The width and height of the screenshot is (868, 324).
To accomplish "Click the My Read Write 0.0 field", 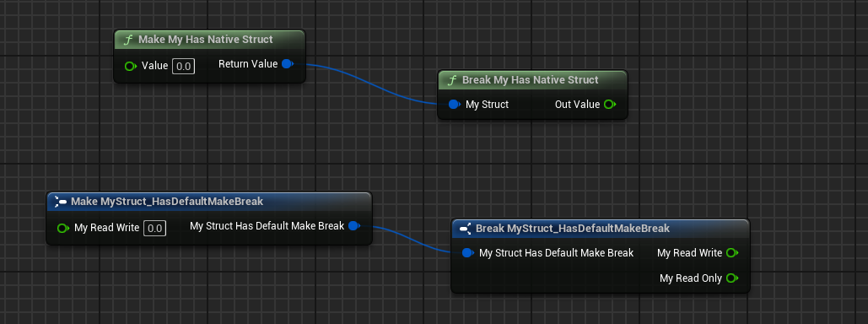I will [154, 228].
